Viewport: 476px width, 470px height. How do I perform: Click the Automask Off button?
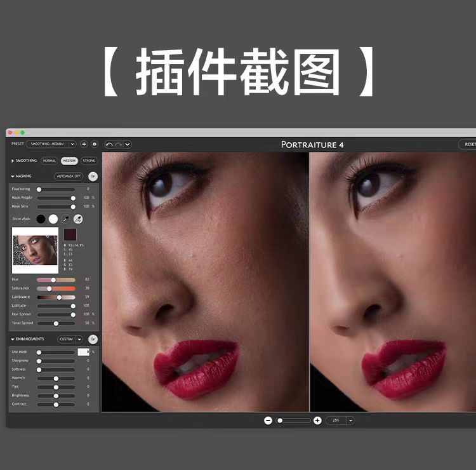69,176
